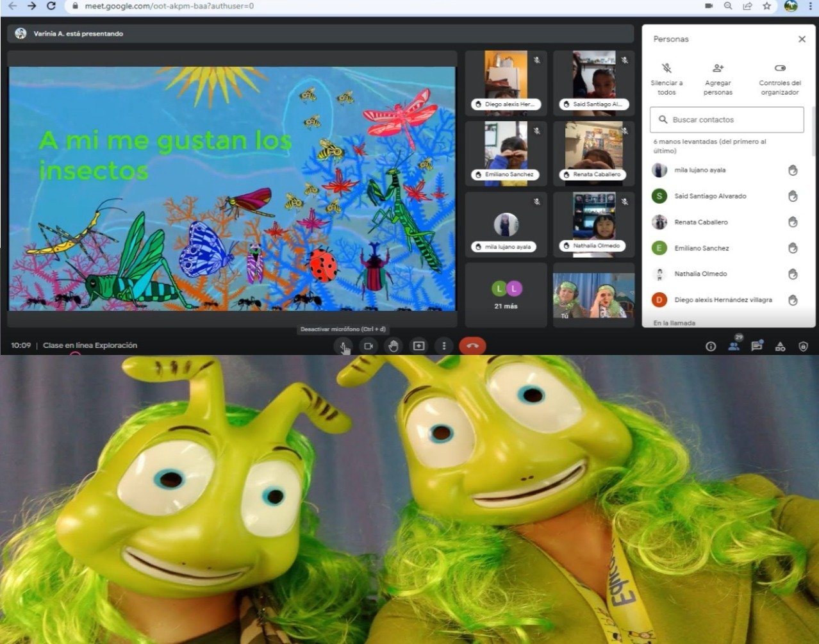Viewport: 819px width, 644px height.
Task: Select Nathalia Olmedo's video tile
Action: click(593, 224)
